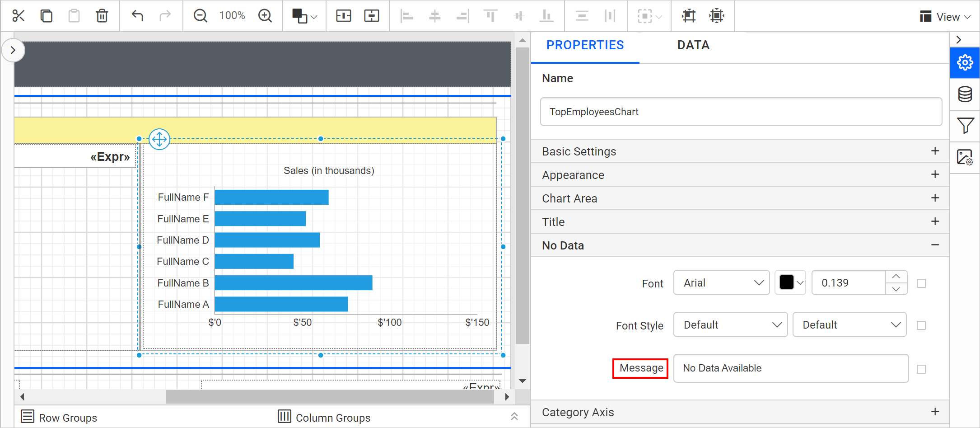Click the font size 0.139 field
The height and width of the screenshot is (428, 980).
849,283
